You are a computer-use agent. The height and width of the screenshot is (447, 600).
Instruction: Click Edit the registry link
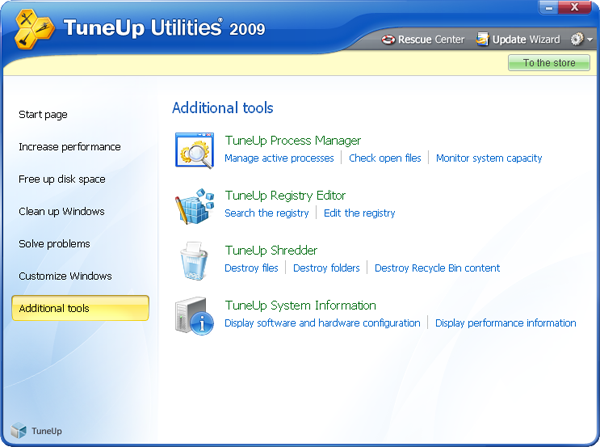[x=359, y=213]
